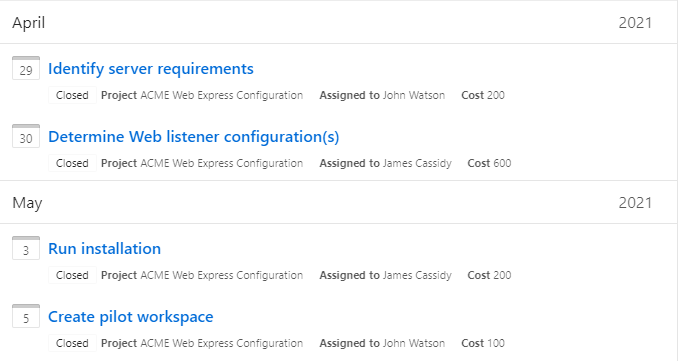Open the Run installation task
Image resolution: width=678 pixels, height=361 pixels.
105,249
